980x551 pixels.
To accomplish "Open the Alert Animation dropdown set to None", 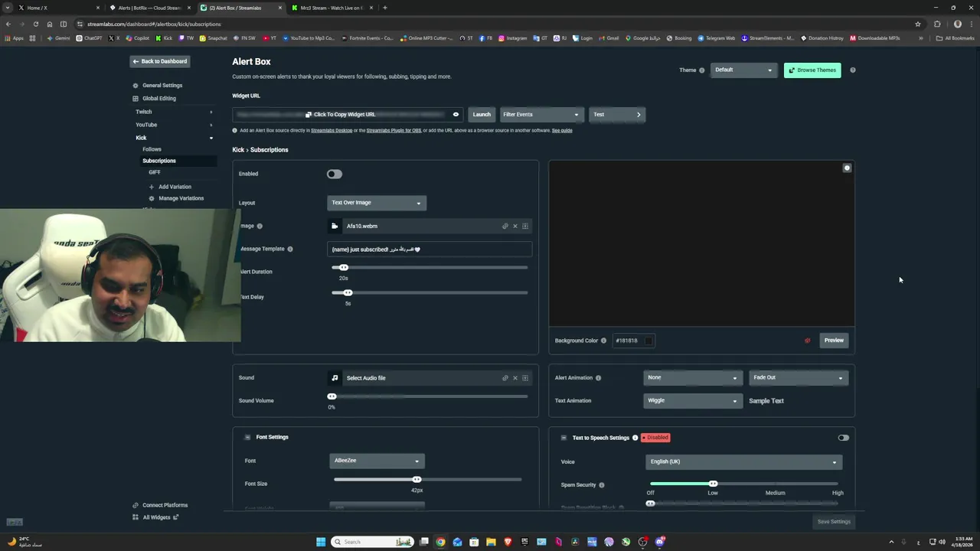I will [x=692, y=377].
